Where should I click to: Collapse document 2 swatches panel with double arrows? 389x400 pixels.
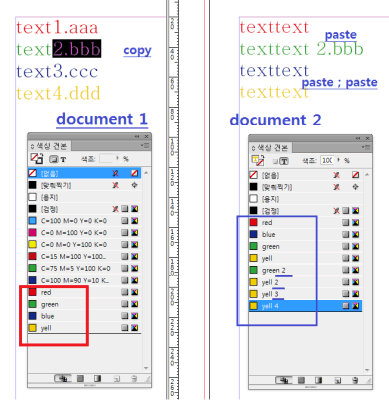pos(357,138)
